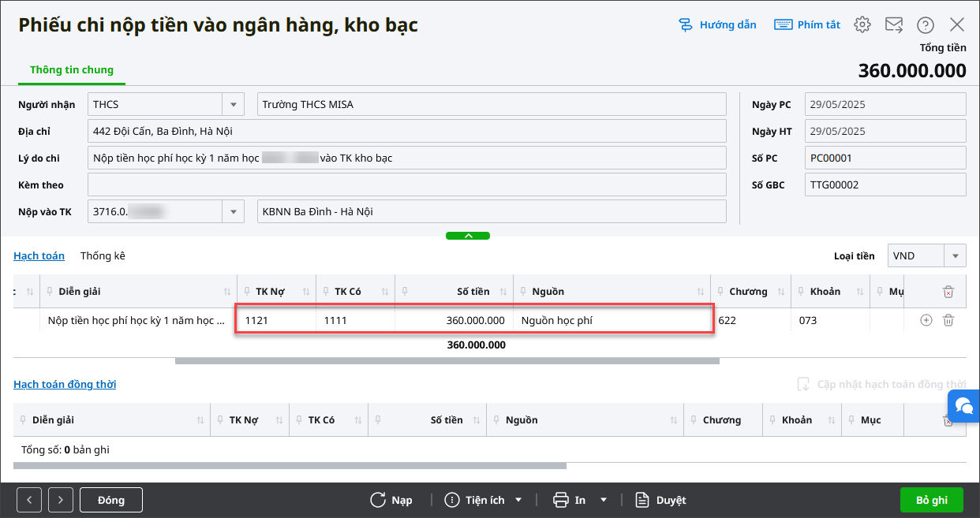Collapse the general info panel with green chevron
This screenshot has width=980, height=518.
tap(468, 236)
